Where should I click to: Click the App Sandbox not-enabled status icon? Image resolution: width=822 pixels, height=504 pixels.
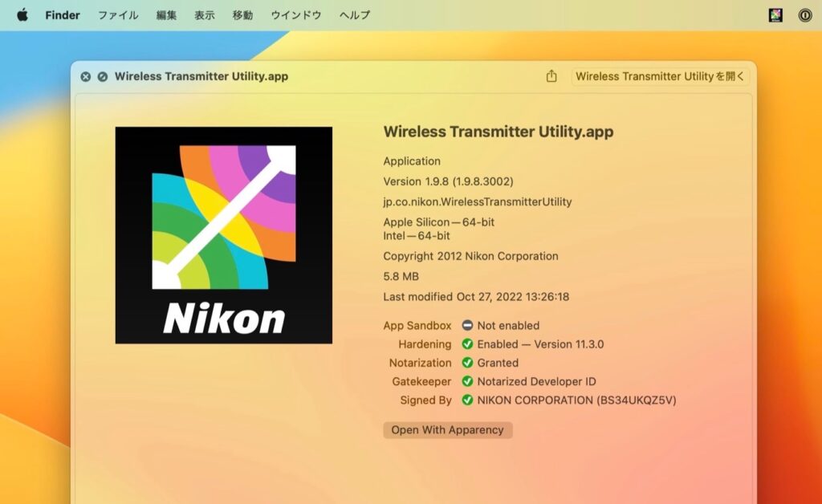pos(467,325)
